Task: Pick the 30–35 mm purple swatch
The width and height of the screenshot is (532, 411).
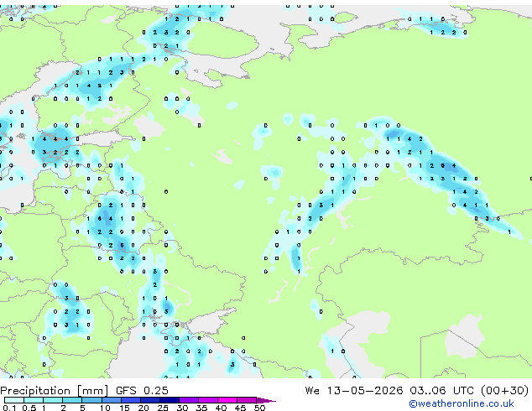Action: tap(189, 400)
